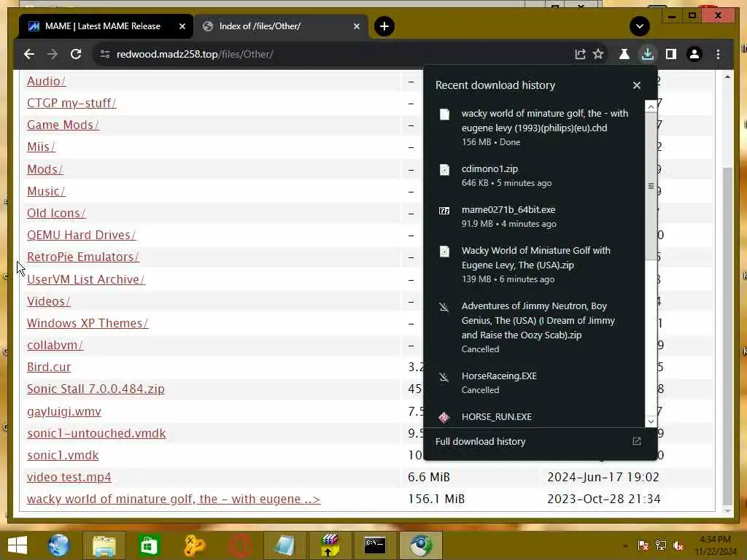
Task: Click the share page icon
Action: coord(580,54)
